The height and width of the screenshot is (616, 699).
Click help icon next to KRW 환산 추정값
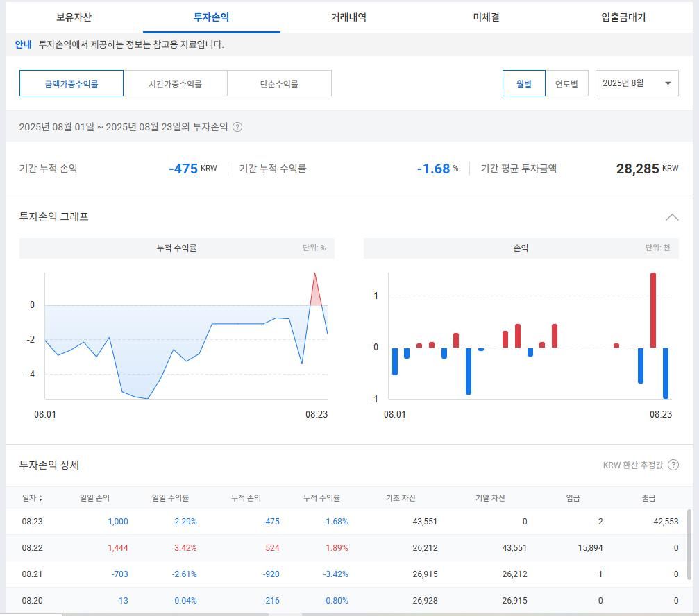coord(673,465)
